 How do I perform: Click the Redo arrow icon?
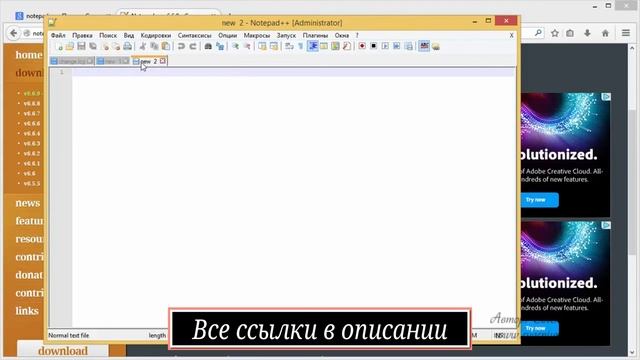tap(193, 47)
